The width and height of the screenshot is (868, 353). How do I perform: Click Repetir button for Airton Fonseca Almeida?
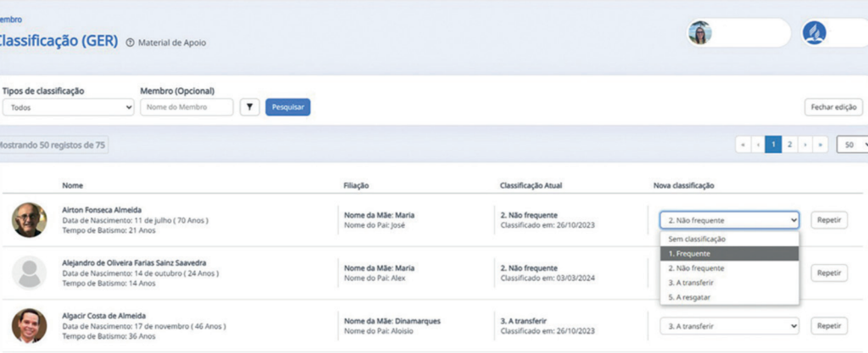coord(828,220)
